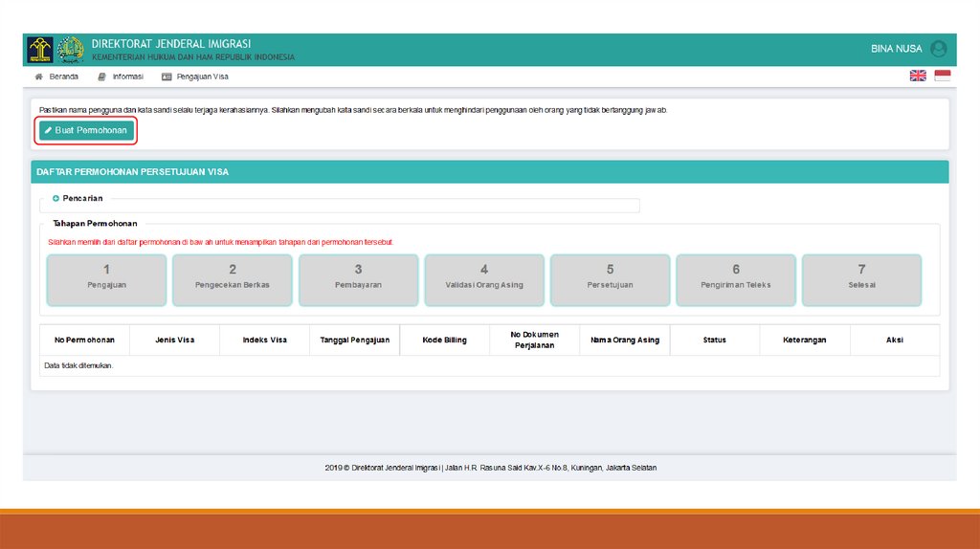The image size is (980, 549).
Task: Click the Nama Orang Asing column header
Action: [625, 340]
